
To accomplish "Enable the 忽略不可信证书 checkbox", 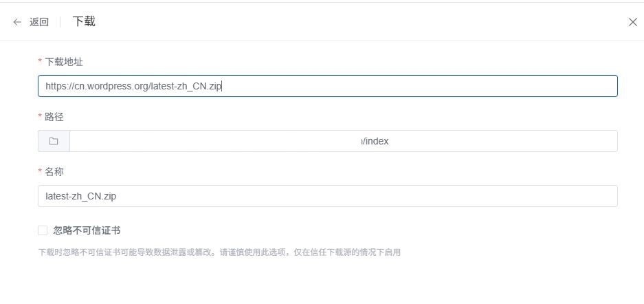I will tap(43, 230).
